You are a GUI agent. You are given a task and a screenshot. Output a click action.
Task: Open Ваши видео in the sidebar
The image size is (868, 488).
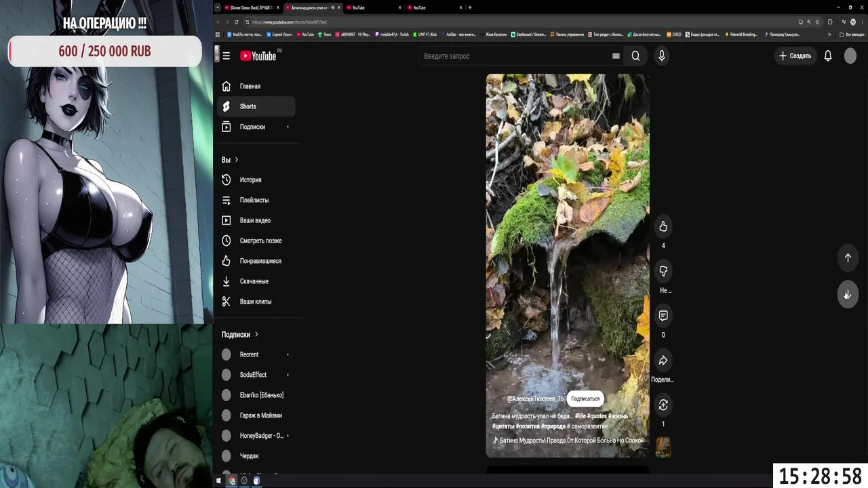coord(256,220)
